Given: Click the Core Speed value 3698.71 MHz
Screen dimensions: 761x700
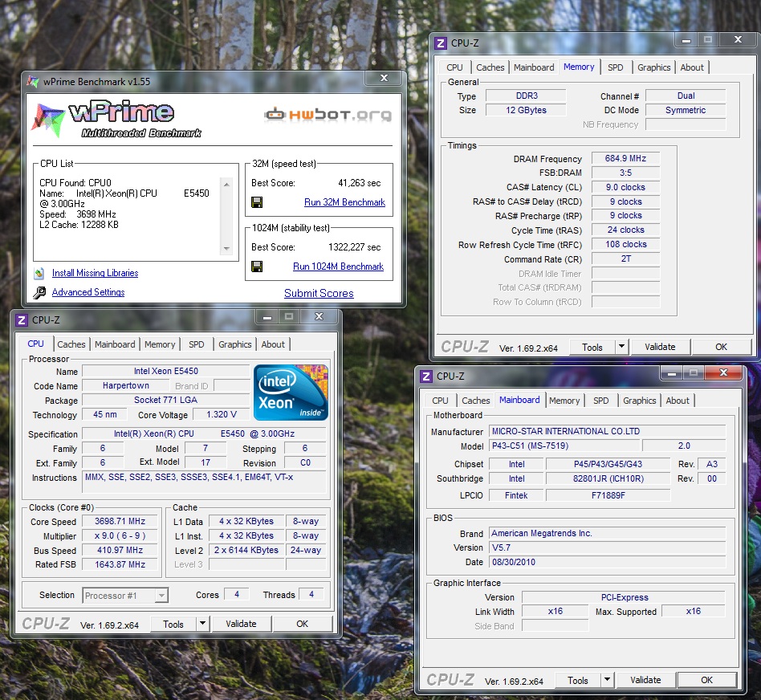Looking at the screenshot, I should pos(120,521).
